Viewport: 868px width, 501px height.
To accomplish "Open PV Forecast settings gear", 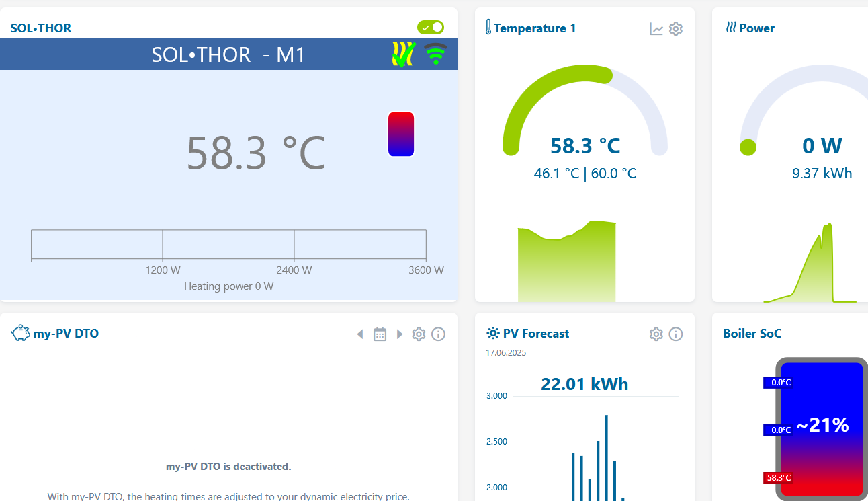I will (656, 334).
